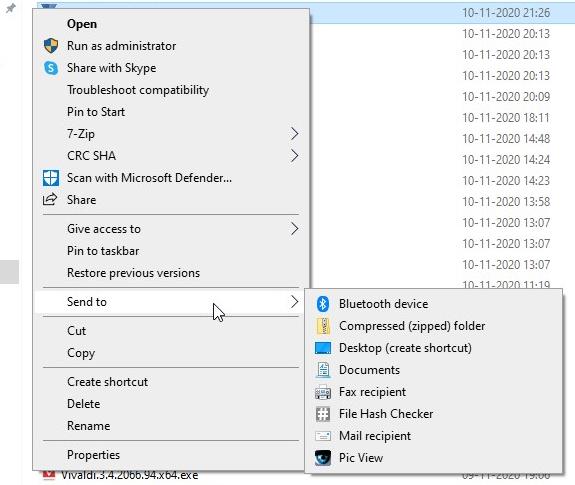Send to Fax recipient
This screenshot has height=485, width=575.
(x=433, y=392)
